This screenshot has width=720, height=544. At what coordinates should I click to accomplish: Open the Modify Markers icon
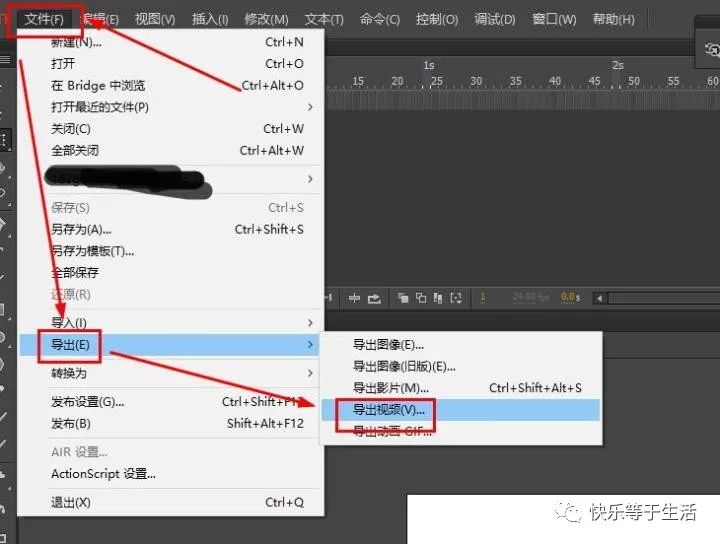(x=456, y=298)
